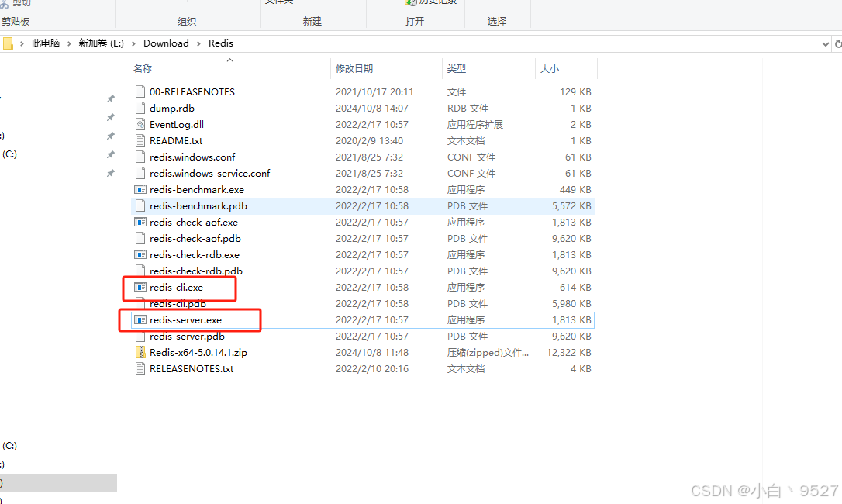The height and width of the screenshot is (504, 842).
Task: Select the file name redis-server.exe
Action: click(186, 320)
